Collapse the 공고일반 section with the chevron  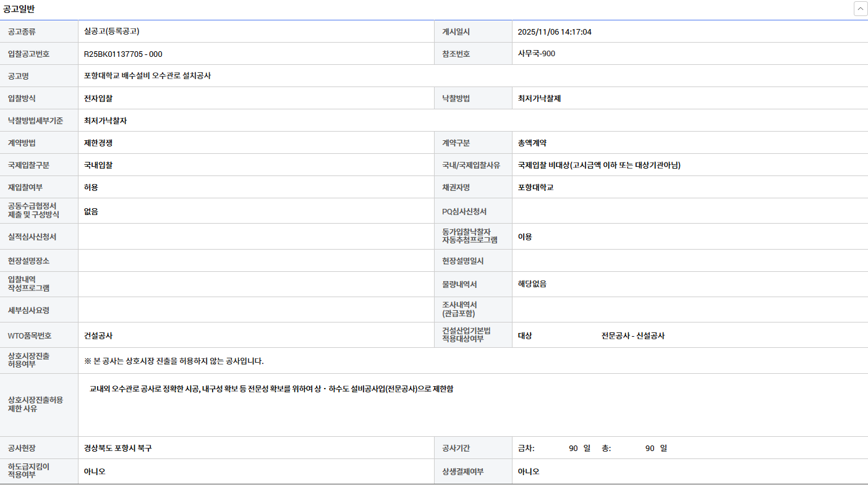pos(860,9)
